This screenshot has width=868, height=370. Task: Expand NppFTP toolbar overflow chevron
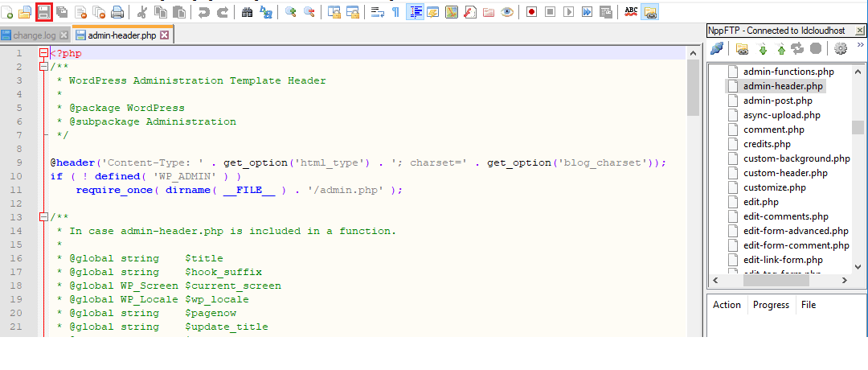pyautogui.click(x=861, y=45)
